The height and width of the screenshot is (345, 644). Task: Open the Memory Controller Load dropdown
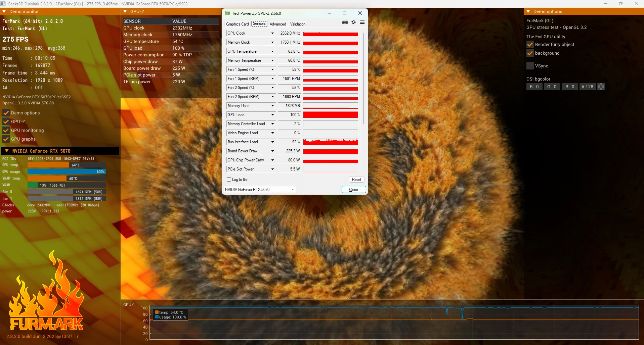tap(272, 124)
